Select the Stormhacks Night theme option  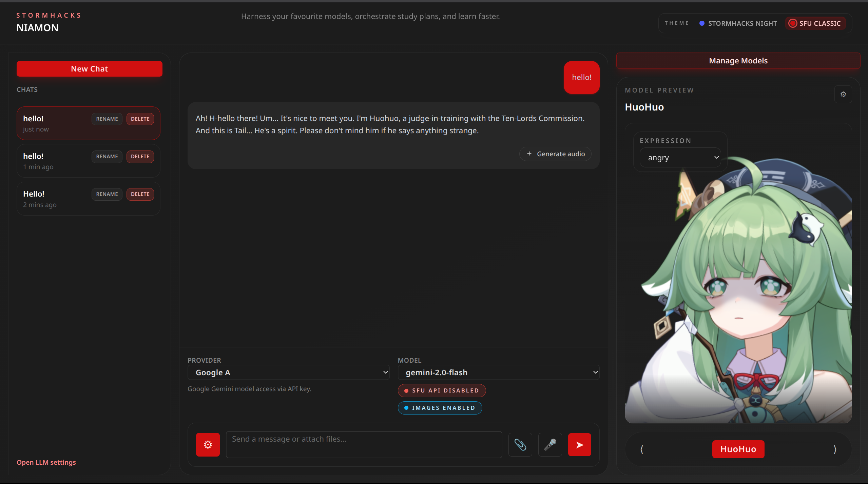[738, 23]
